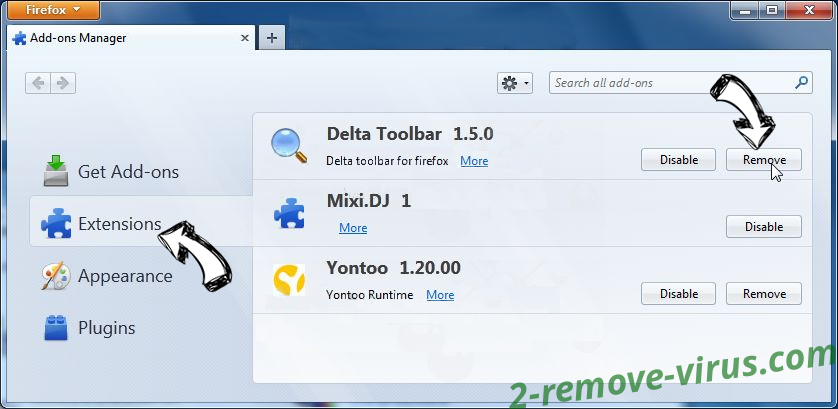
Task: Disable the Mixi.DJ extension
Action: [764, 227]
